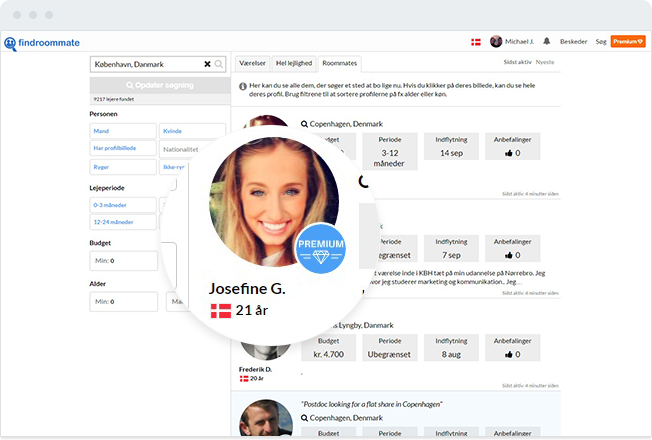Screen dimensions: 652x440
Task: Toggle the Mand gender filter
Action: (x=122, y=131)
